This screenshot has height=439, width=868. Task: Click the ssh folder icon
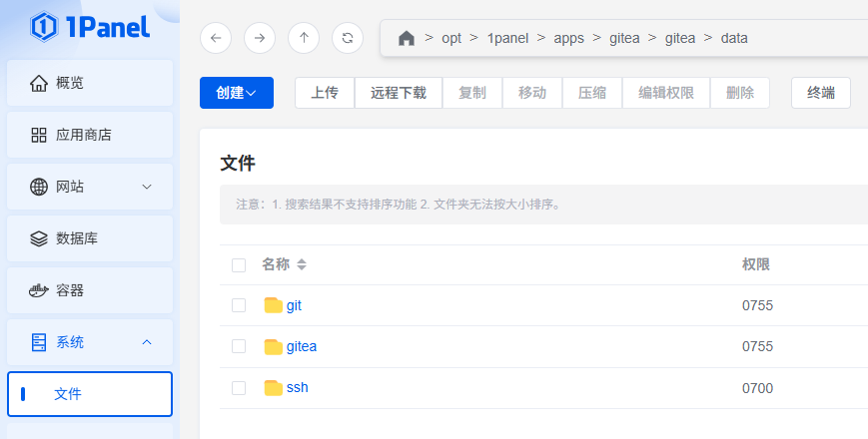click(274, 387)
